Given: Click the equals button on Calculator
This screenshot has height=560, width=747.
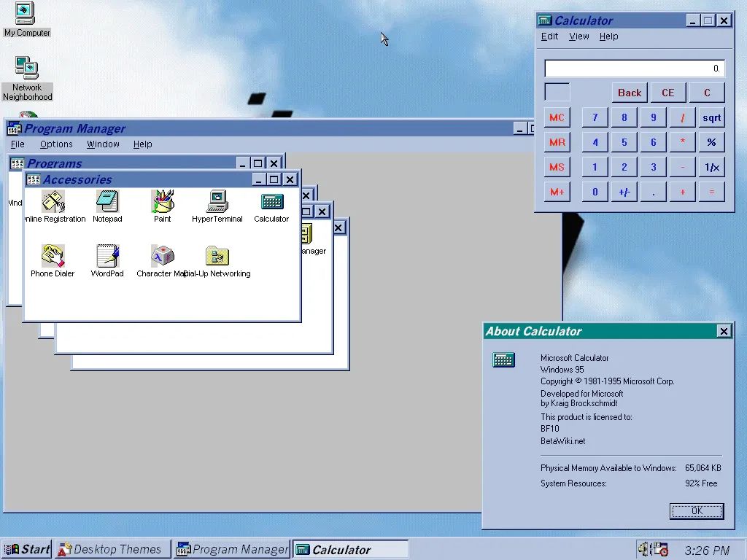Looking at the screenshot, I should tap(712, 192).
